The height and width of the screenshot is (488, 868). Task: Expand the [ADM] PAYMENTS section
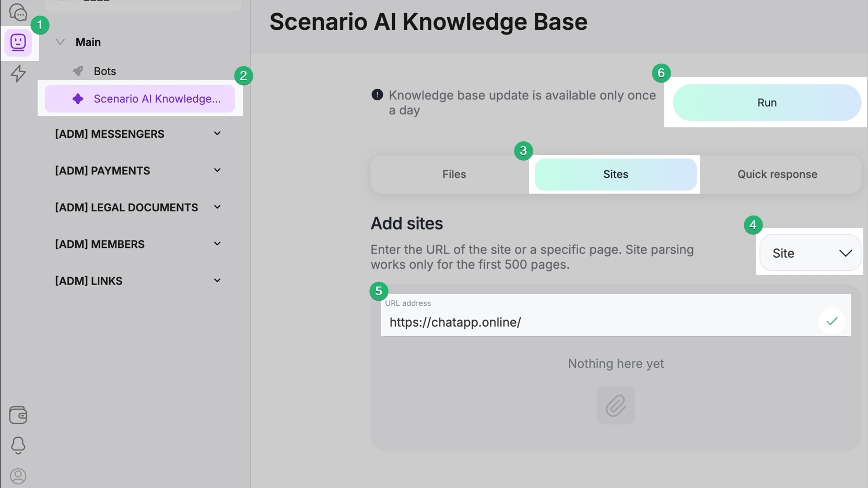(x=217, y=171)
